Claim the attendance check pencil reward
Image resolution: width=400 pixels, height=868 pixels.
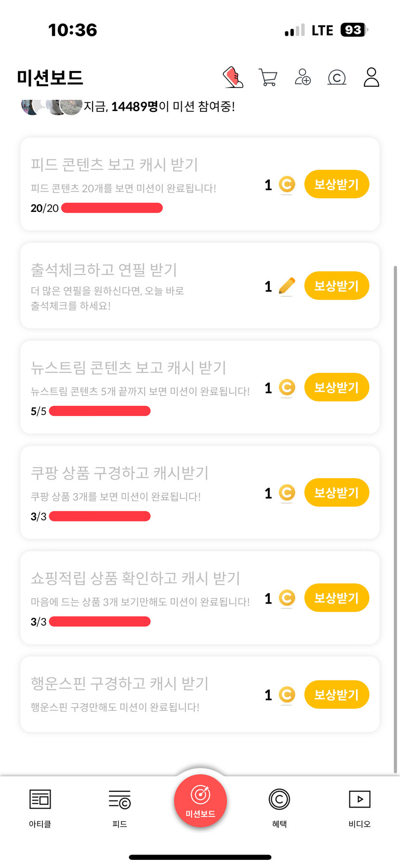coord(336,286)
